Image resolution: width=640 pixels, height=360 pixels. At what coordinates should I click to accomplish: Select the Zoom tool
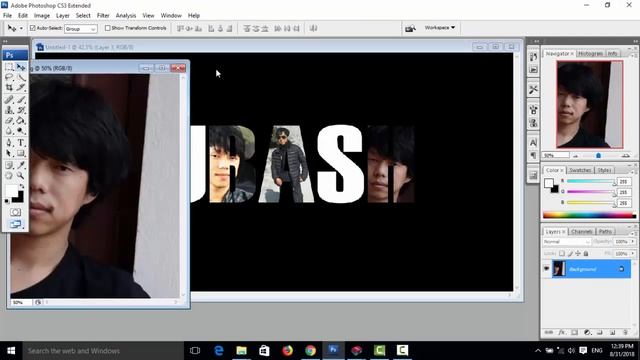coord(21,176)
